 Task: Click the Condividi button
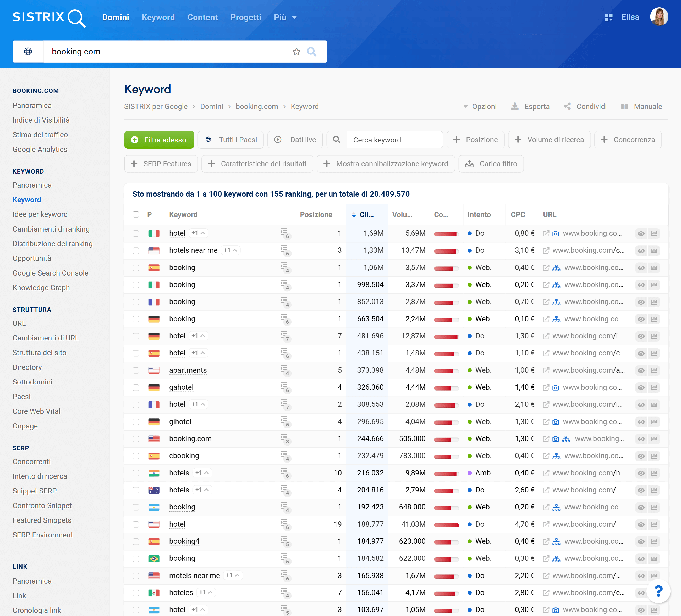coord(585,106)
